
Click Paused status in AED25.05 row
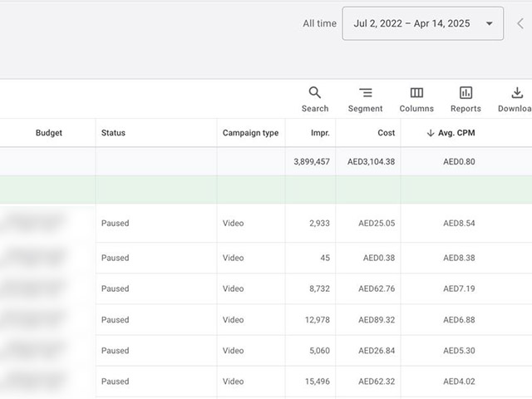[115, 223]
